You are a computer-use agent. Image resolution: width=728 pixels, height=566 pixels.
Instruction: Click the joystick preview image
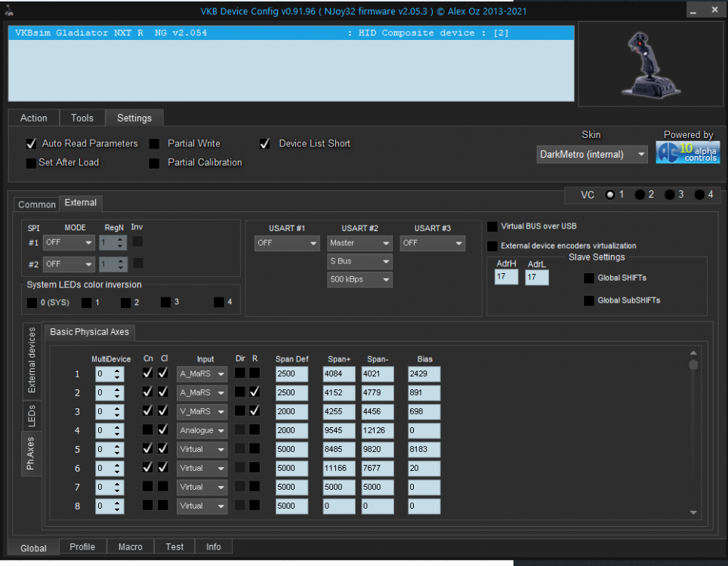650,63
